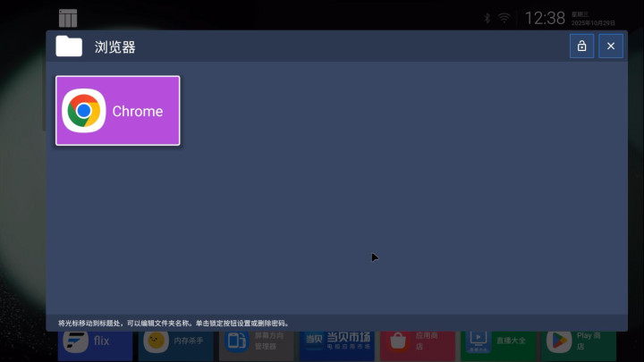Open the 应用商店 app tile
The height and width of the screenshot is (362, 644).
coord(418,346)
